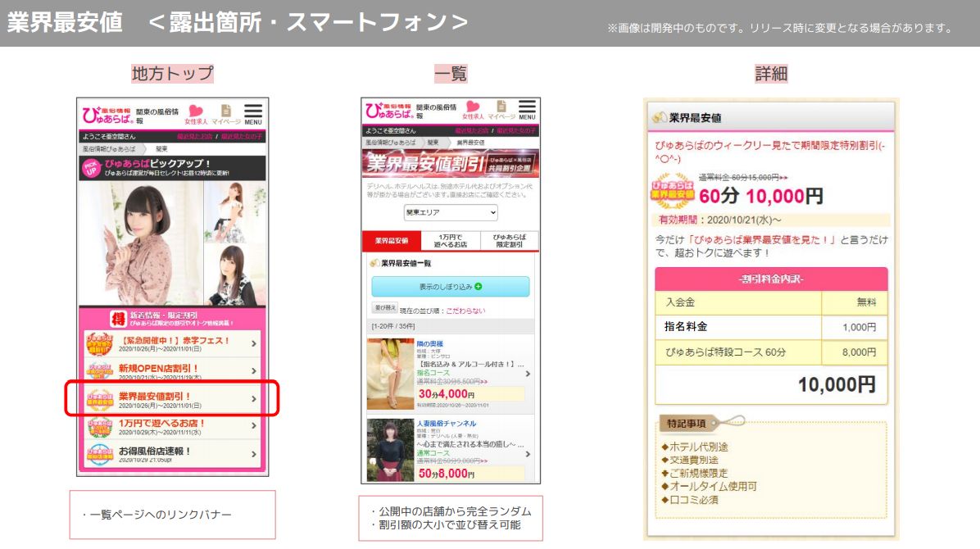The image size is (980, 549).
Task: Open MENU icon in 一覧 phone
Action: coord(527,110)
